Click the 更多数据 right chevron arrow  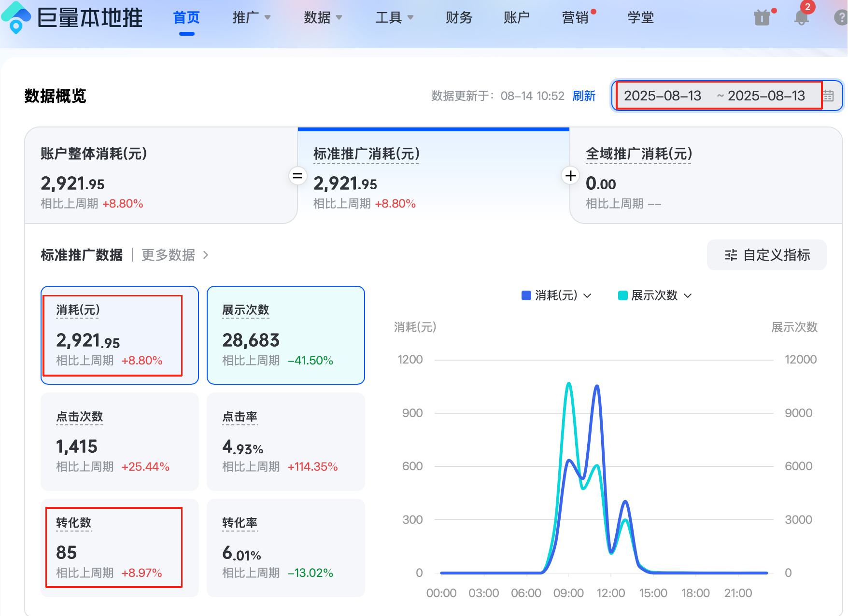coord(206,255)
